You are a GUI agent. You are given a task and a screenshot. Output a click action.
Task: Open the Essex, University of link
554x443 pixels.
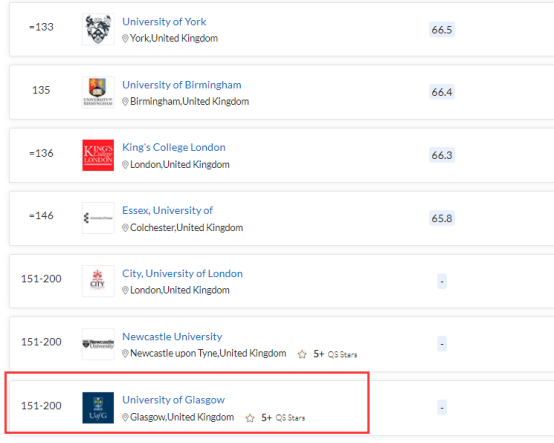click(x=167, y=211)
